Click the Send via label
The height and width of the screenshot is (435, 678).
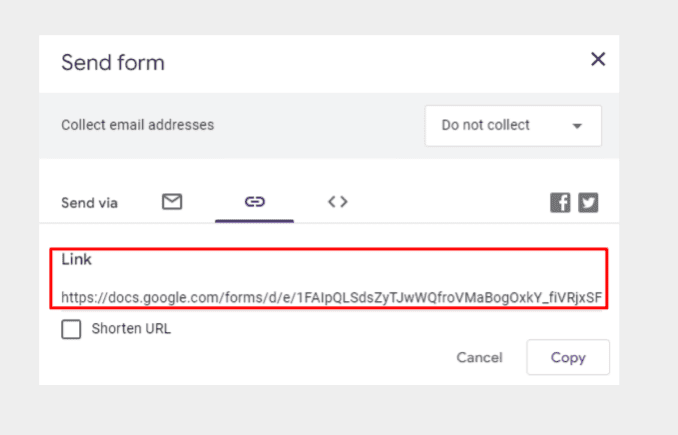point(89,203)
